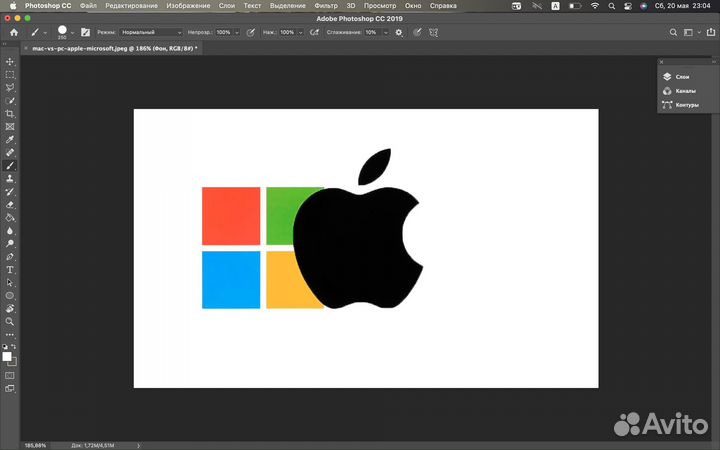Toggle pressure for size button
Viewport: 720px width, 450px height.
click(417, 32)
